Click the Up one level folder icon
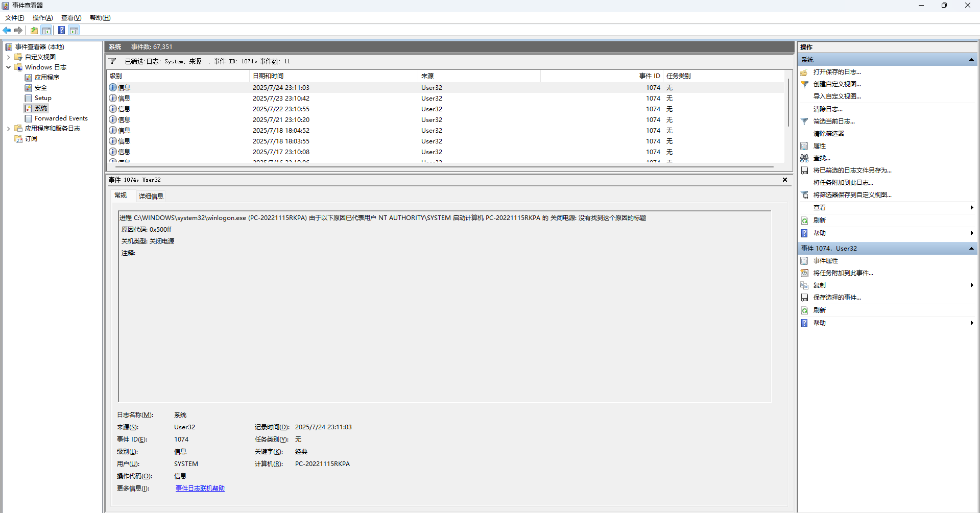Screen dimensions: 980x513 pos(34,31)
